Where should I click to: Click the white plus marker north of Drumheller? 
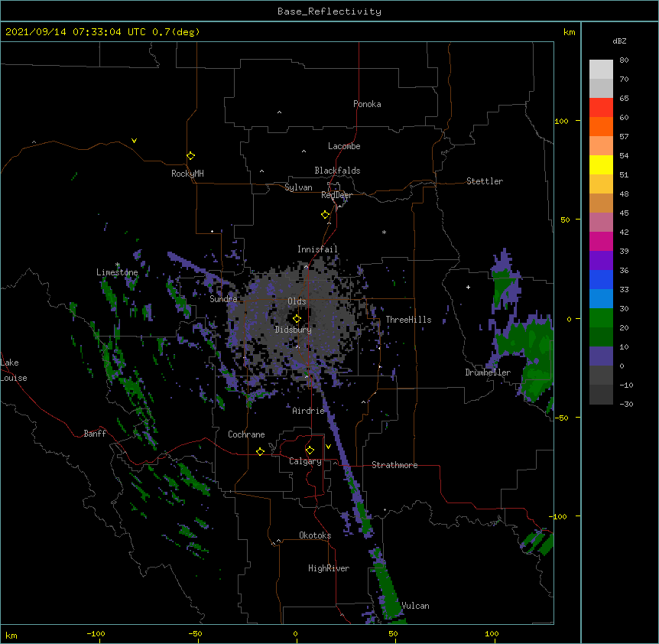468,287
